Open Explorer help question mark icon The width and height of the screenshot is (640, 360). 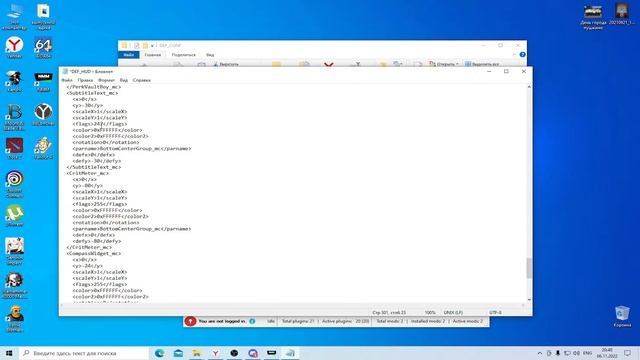[522, 54]
